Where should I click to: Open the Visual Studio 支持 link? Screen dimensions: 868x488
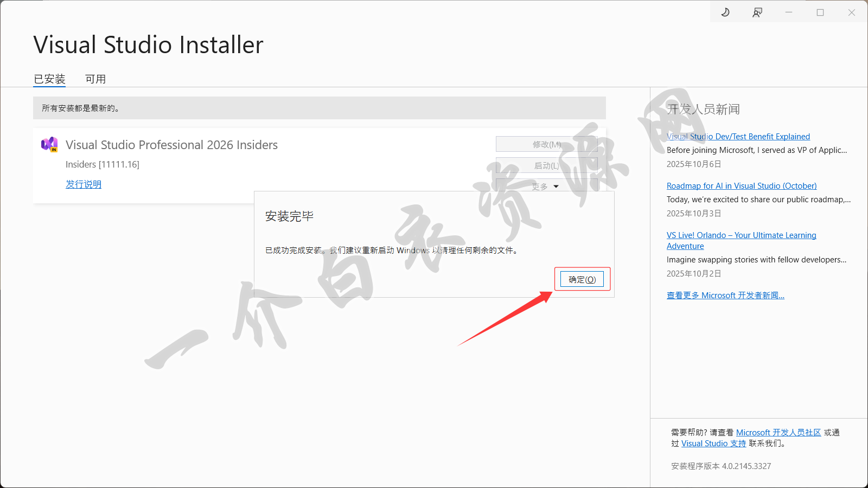713,444
